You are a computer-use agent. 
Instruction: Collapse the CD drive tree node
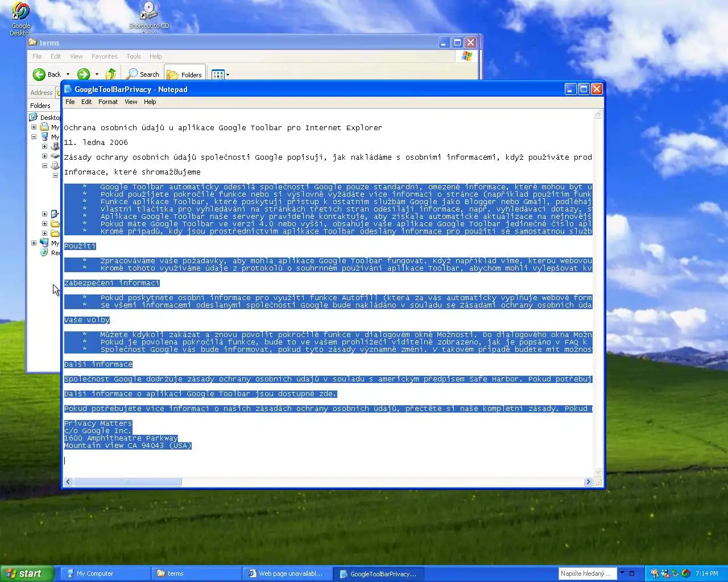pyautogui.click(x=44, y=165)
